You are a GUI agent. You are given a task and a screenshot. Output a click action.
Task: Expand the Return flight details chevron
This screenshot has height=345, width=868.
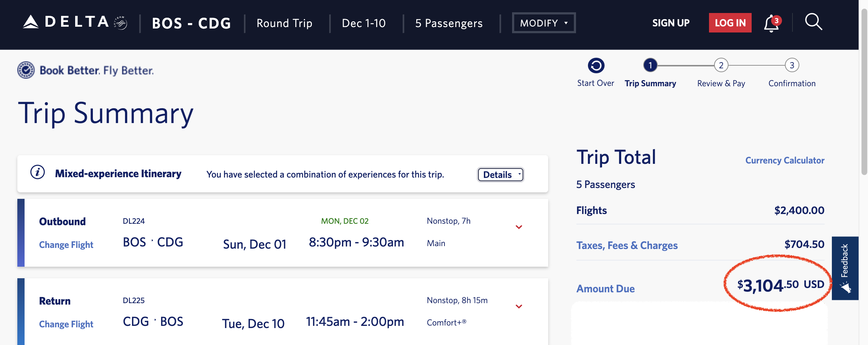(x=519, y=306)
